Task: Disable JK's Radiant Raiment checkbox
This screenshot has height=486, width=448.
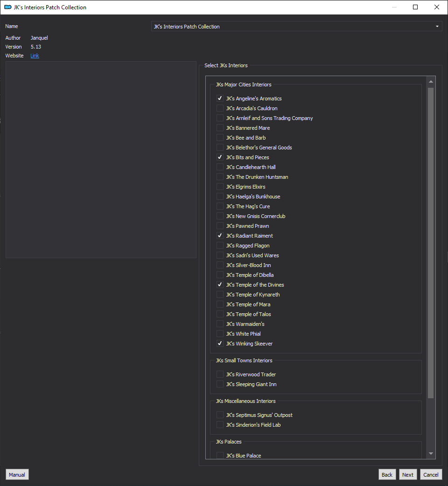Action: pyautogui.click(x=220, y=236)
